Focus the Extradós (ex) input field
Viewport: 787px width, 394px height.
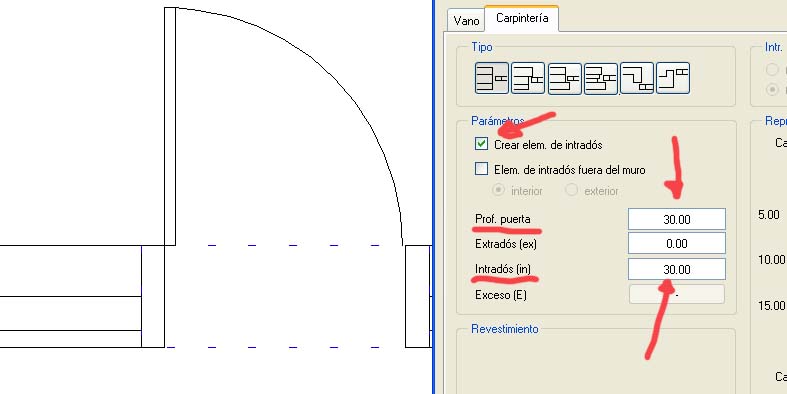677,244
